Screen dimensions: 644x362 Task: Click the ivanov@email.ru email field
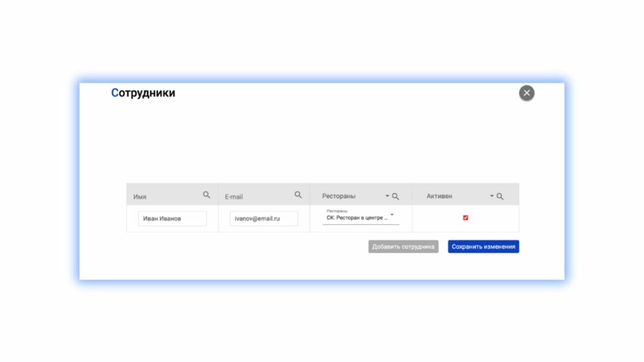coord(264,218)
